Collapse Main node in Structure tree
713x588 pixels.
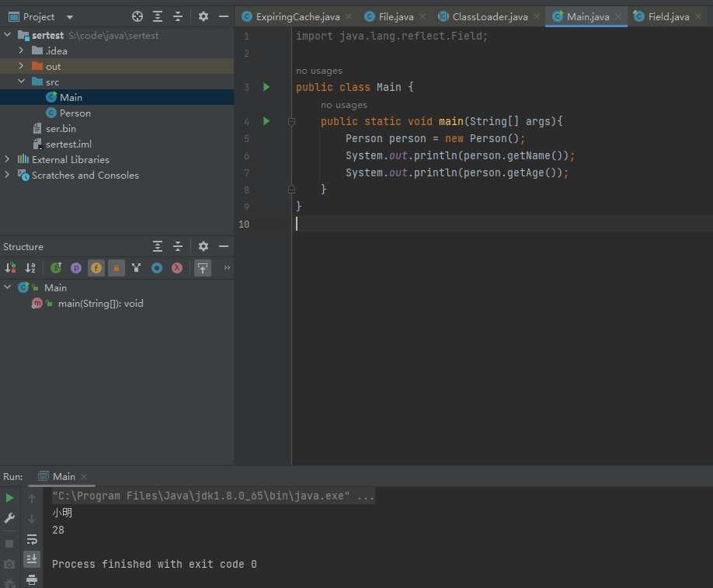click(7, 287)
